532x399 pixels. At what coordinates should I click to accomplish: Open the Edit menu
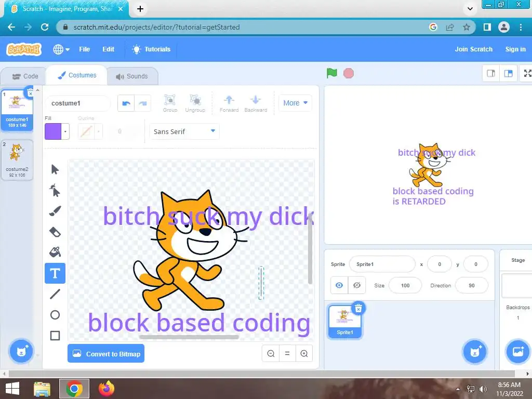pos(108,49)
